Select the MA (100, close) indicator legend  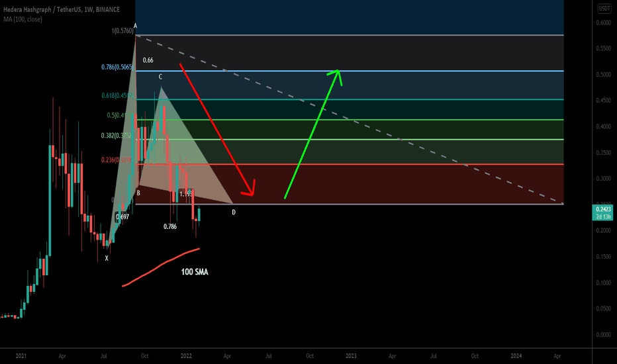[x=23, y=19]
